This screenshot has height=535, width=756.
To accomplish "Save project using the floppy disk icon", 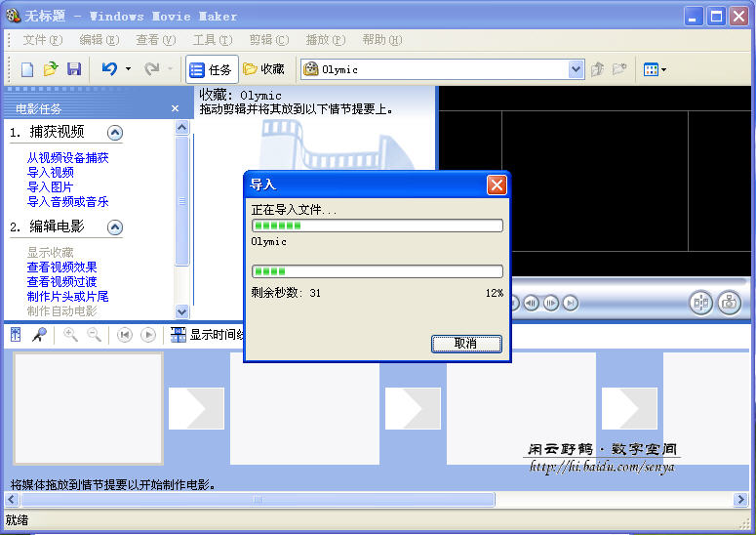I will [74, 69].
